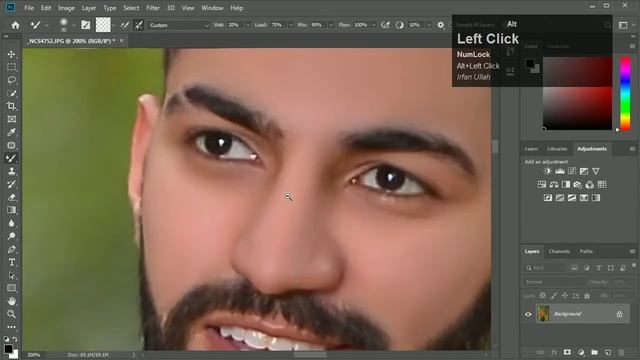
Task: Select the Rectangular Marquee tool
Action: [11, 67]
